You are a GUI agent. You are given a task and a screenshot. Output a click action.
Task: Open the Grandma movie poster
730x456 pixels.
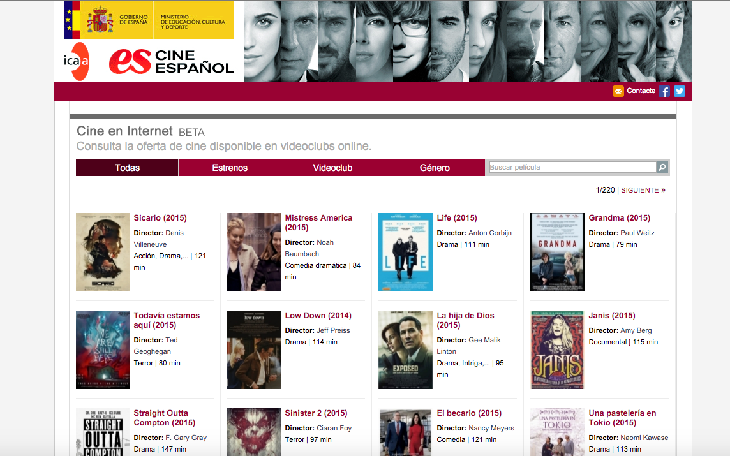557,252
